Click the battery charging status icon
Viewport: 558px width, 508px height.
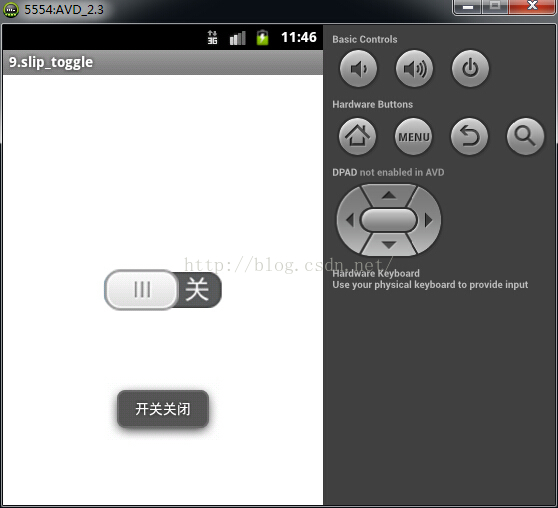click(x=263, y=37)
